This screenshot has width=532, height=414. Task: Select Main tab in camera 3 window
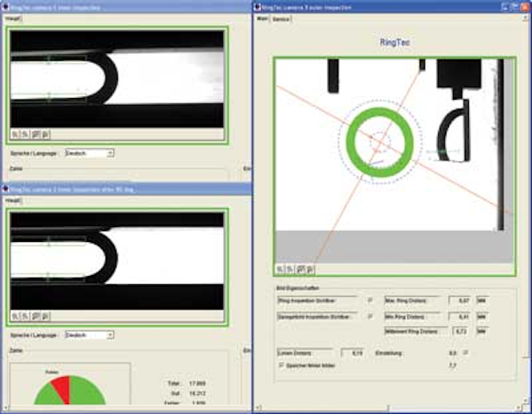263,18
